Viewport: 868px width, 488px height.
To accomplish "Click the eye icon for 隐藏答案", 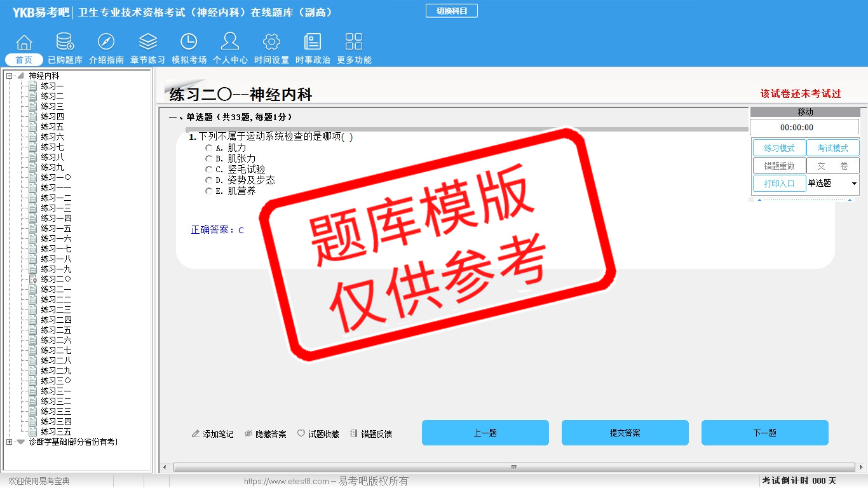I will pyautogui.click(x=248, y=434).
